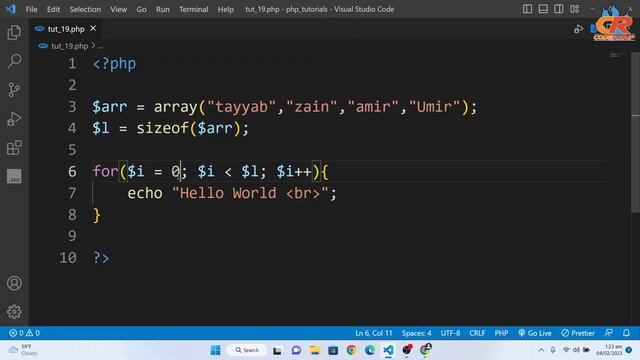Open the clock and date in the taskbar
This screenshot has height=360, width=640.
coord(609,350)
